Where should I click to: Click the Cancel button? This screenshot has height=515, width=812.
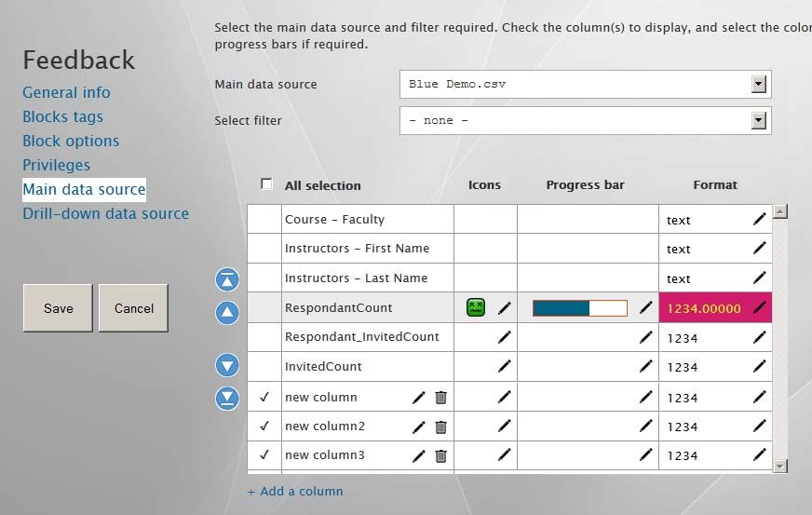(x=133, y=308)
